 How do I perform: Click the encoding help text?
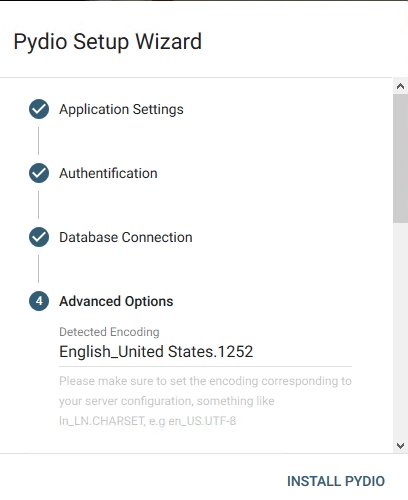(x=205, y=401)
